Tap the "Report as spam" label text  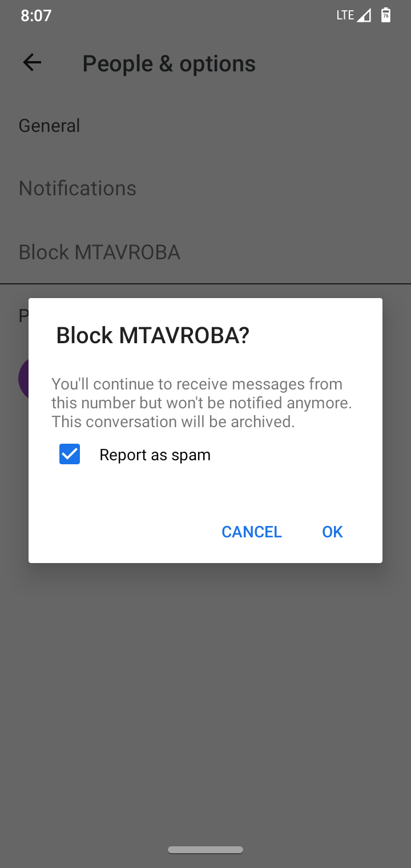point(155,455)
